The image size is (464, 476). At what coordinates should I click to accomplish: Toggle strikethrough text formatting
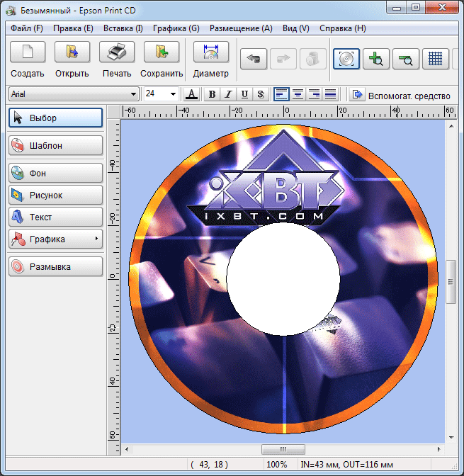(x=261, y=94)
